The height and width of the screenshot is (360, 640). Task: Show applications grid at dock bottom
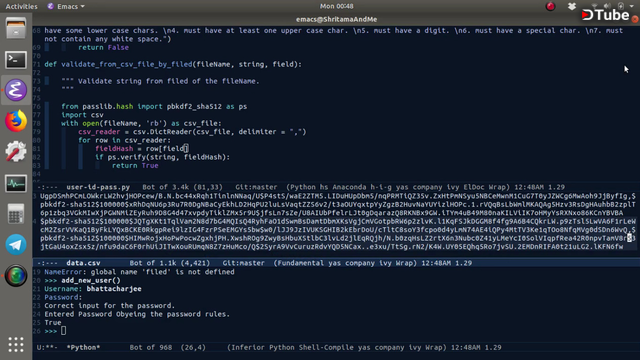point(16,344)
